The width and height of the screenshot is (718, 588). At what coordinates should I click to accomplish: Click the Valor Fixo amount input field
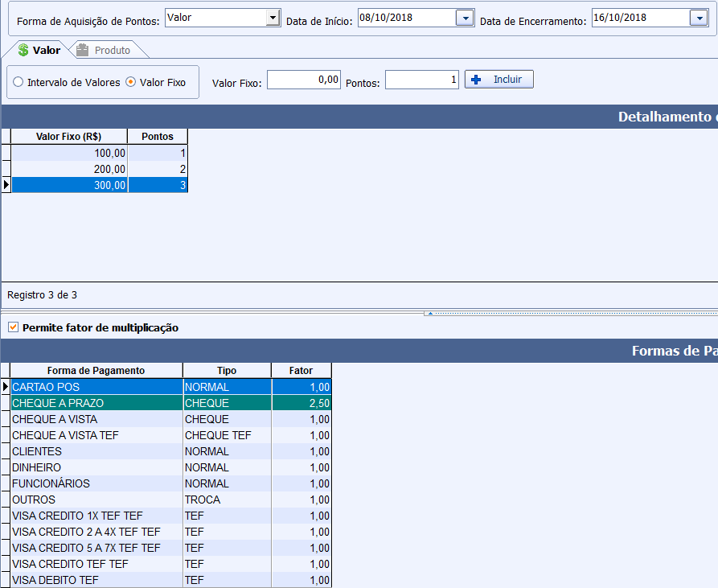click(304, 80)
